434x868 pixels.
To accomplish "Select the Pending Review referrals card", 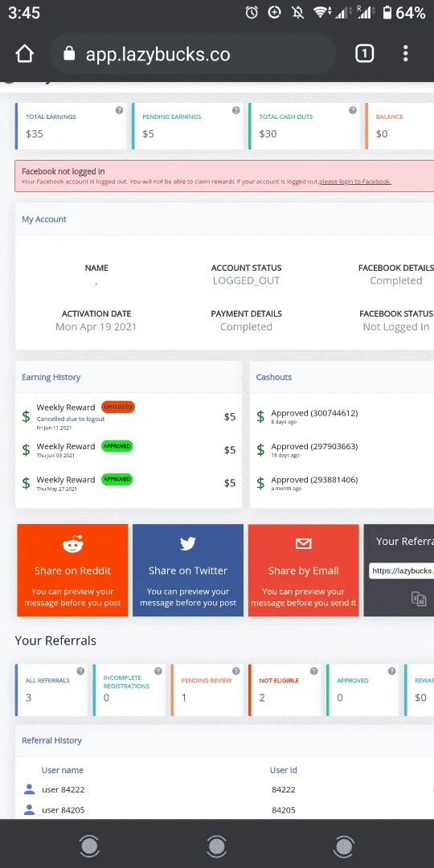I will tap(207, 690).
